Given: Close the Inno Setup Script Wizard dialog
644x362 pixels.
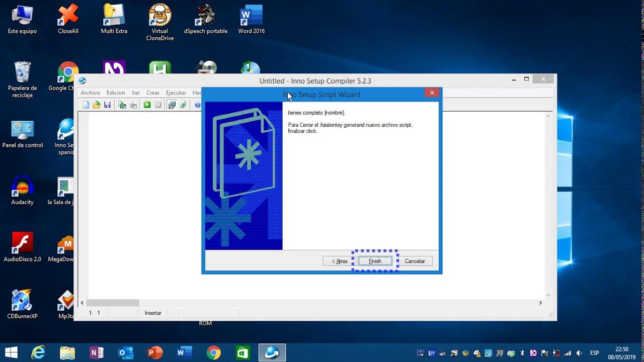Looking at the screenshot, I should 432,93.
